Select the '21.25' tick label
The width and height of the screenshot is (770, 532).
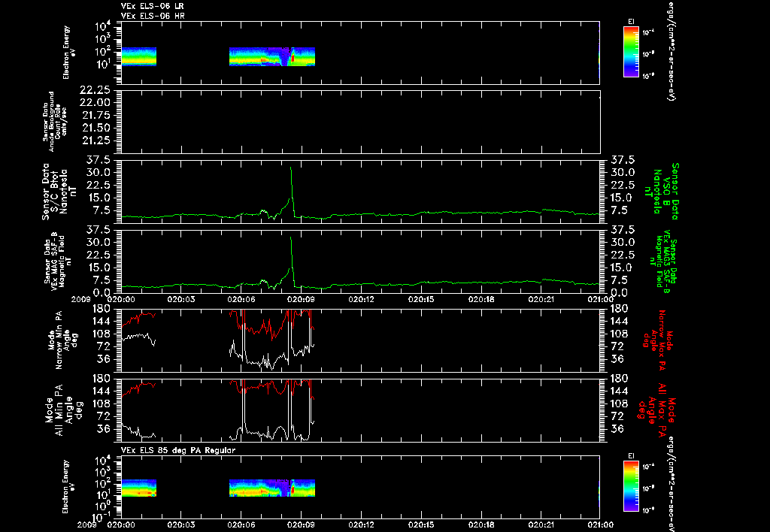pos(95,141)
